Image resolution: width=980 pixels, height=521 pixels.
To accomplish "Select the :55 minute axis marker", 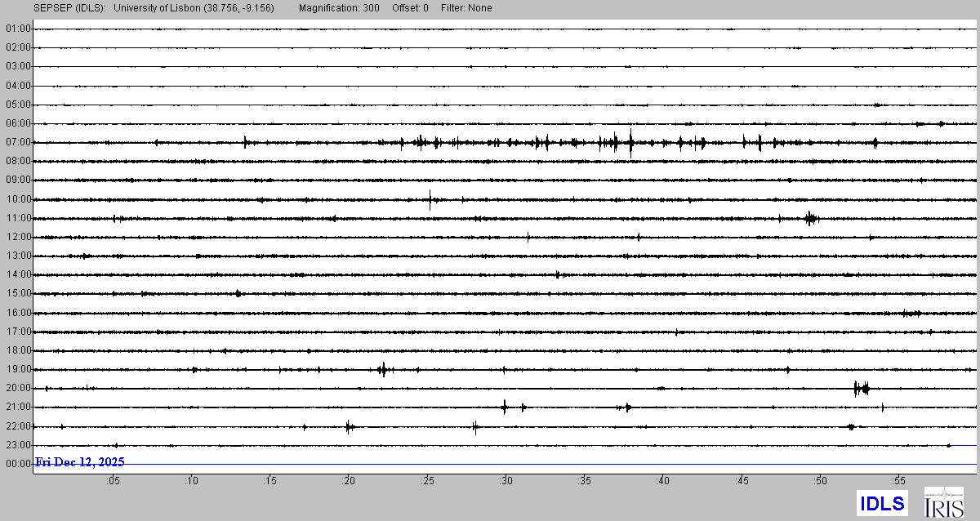I will 898,481.
